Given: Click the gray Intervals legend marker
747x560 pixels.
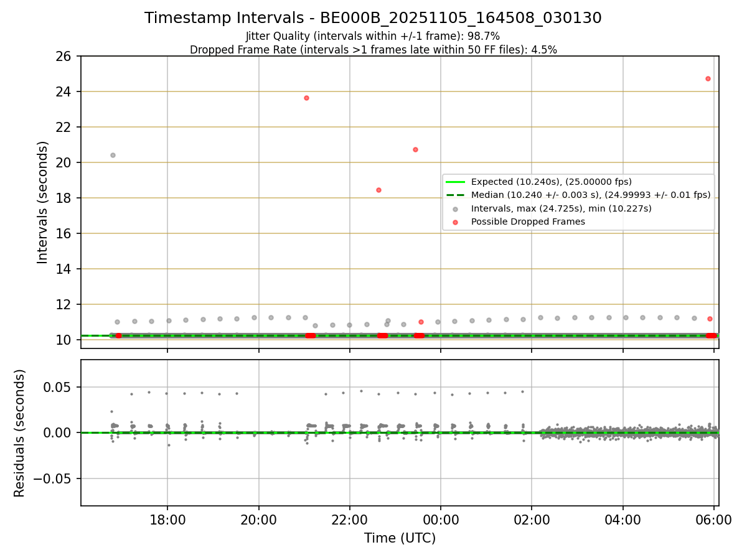Looking at the screenshot, I should (456, 208).
